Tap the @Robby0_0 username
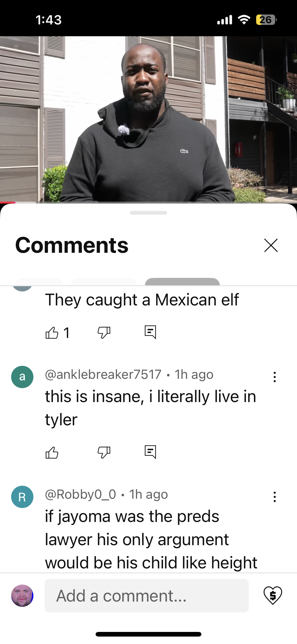The height and width of the screenshot is (644, 297). tap(80, 494)
